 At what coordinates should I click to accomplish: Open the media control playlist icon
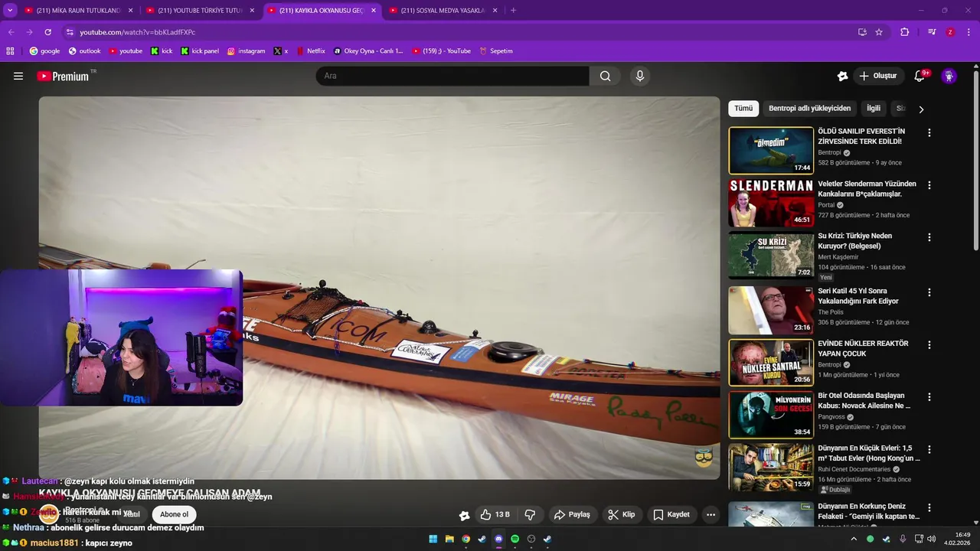click(932, 32)
